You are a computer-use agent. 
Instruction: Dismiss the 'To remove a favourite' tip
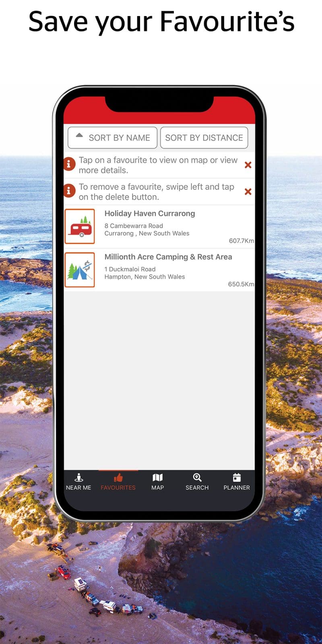tap(248, 192)
